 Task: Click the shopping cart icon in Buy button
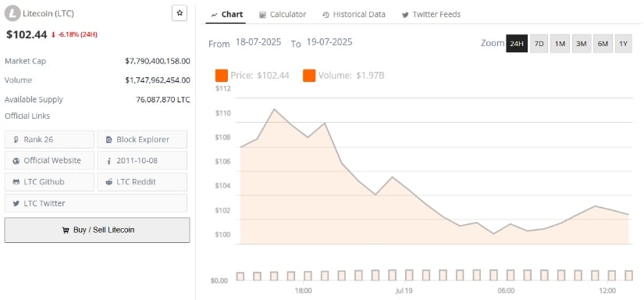pyautogui.click(x=66, y=230)
